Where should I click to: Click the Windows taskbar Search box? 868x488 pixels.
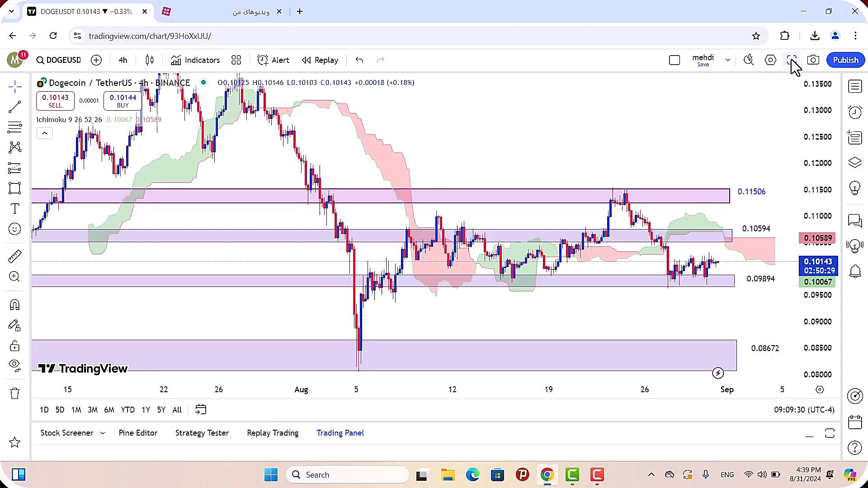pyautogui.click(x=347, y=474)
